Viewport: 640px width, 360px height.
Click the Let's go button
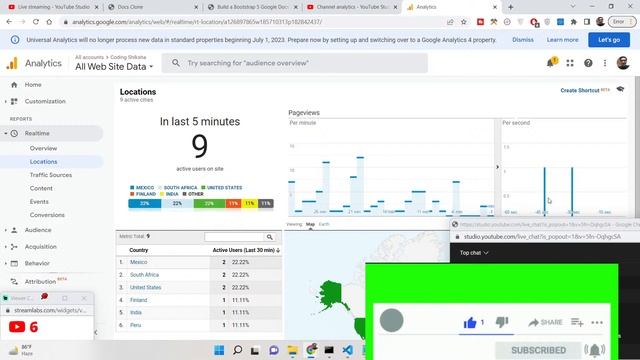click(609, 40)
